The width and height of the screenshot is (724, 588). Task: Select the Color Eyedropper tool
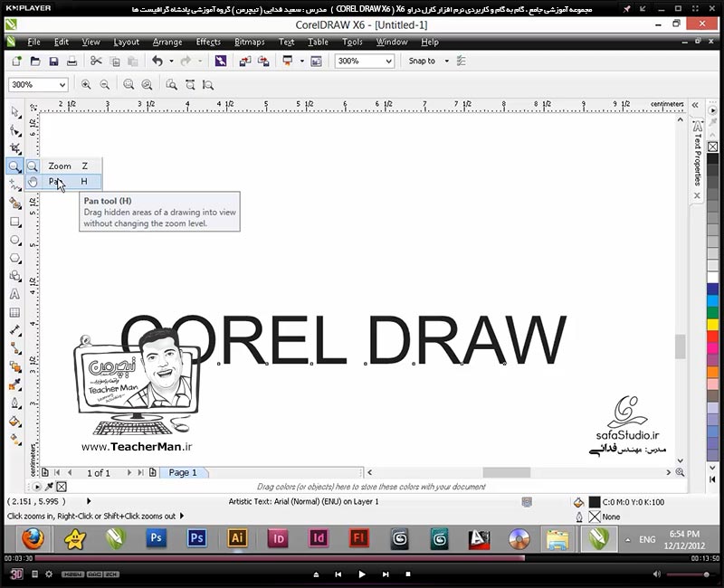15,384
